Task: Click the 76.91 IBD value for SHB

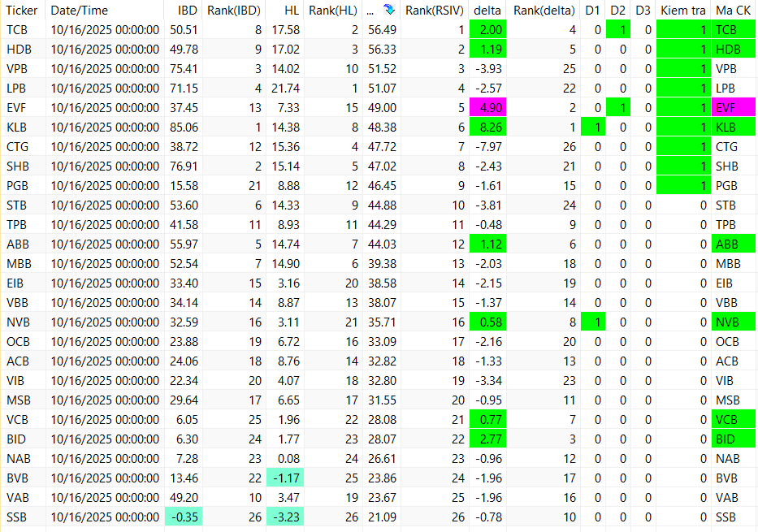Action: click(x=184, y=167)
